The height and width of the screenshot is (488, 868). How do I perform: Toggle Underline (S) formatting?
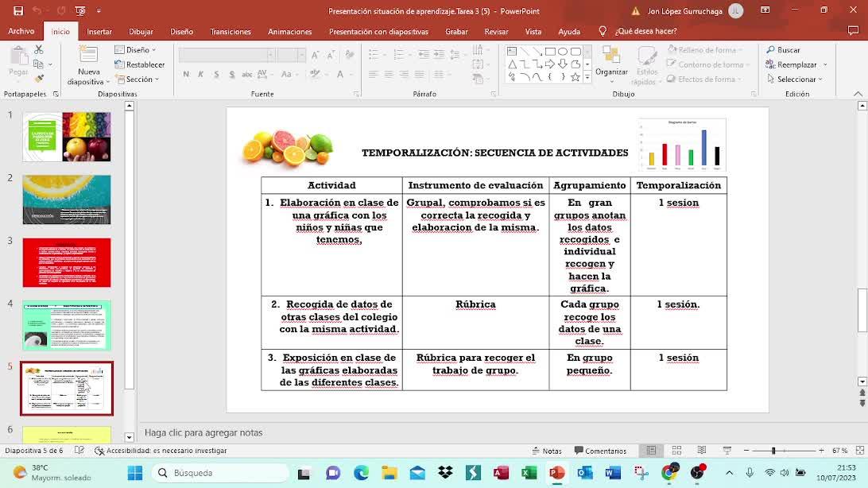coord(216,74)
